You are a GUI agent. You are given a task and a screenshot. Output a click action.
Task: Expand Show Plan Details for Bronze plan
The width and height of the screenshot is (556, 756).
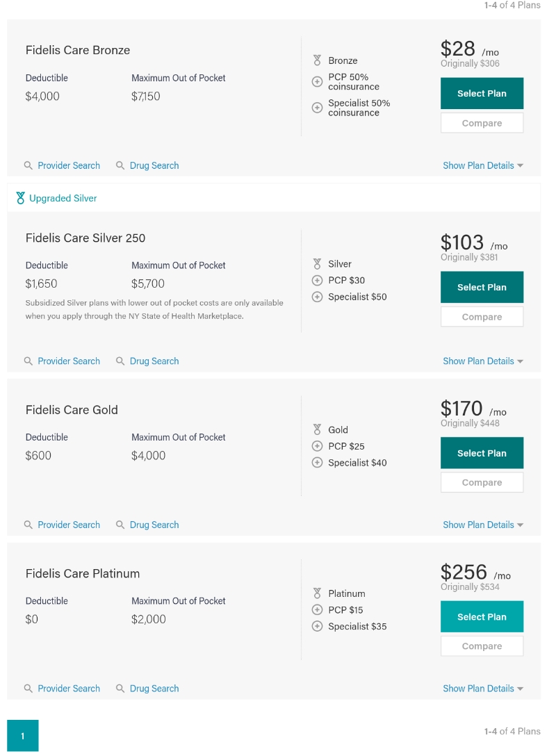tap(482, 166)
